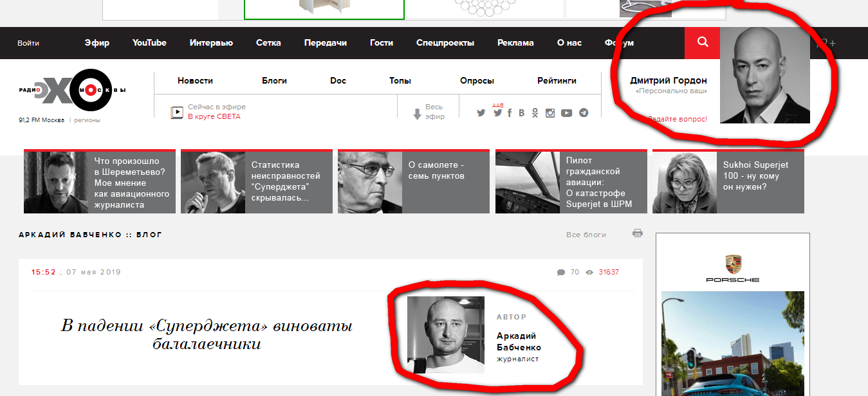Click Войти to log in
The width and height of the screenshot is (868, 396).
point(28,43)
